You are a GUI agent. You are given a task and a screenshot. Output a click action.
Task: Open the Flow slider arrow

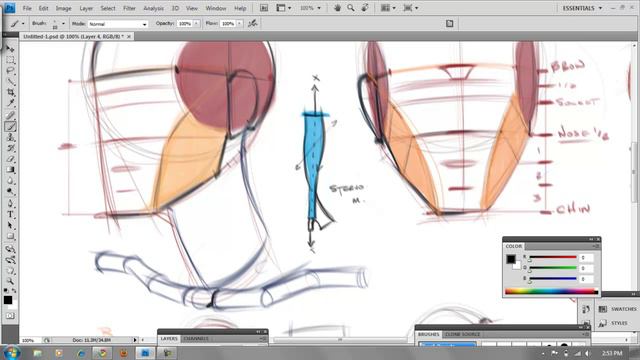click(240, 24)
